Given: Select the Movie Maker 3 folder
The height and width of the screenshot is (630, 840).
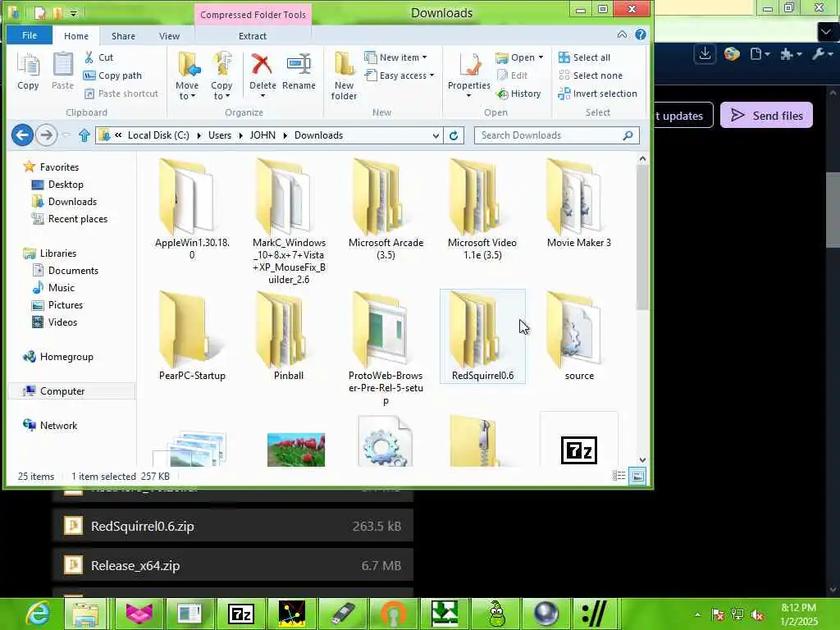Looking at the screenshot, I should (x=578, y=203).
